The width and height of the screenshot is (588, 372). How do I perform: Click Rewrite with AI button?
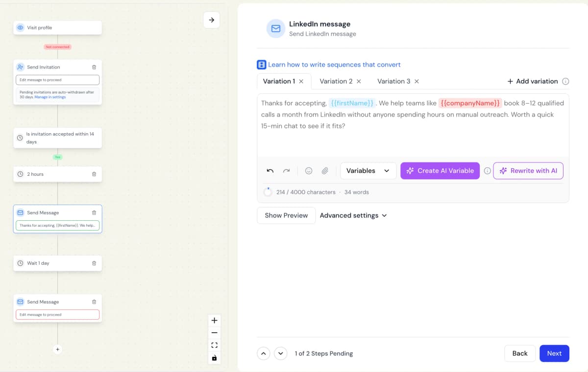528,171
